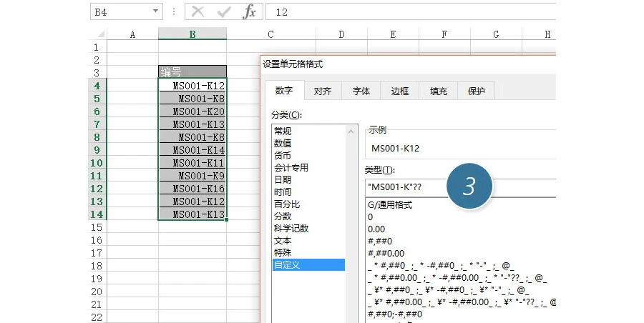The image size is (644, 323).
Task: Click cell B9 showing MS001-K14
Action: (x=192, y=150)
